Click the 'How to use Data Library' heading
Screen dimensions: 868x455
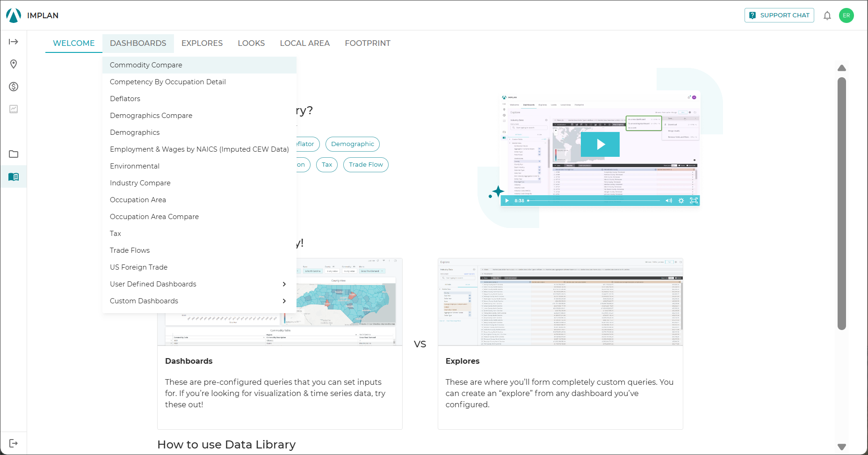pos(226,445)
